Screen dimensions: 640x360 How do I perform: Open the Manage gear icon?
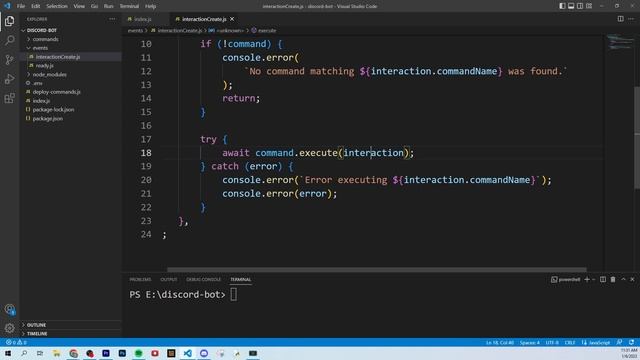tap(9, 328)
